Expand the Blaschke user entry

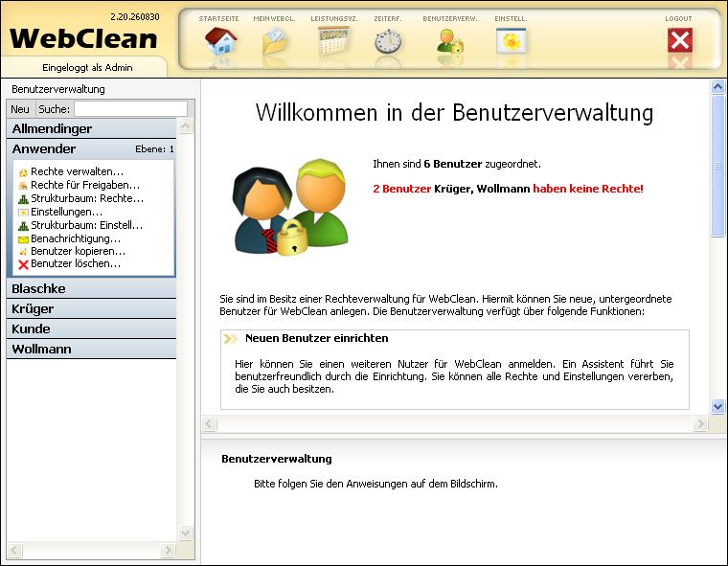tap(91, 288)
